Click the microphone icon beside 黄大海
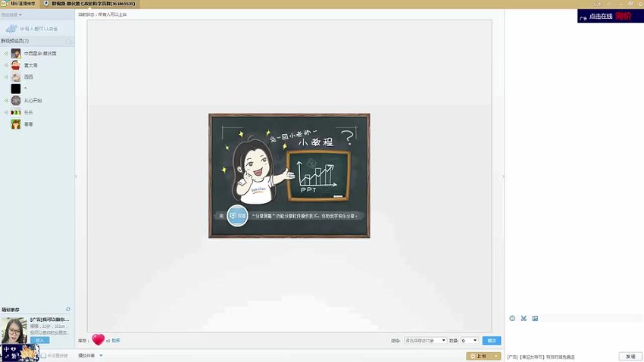The height and width of the screenshot is (362, 644). (x=6, y=65)
